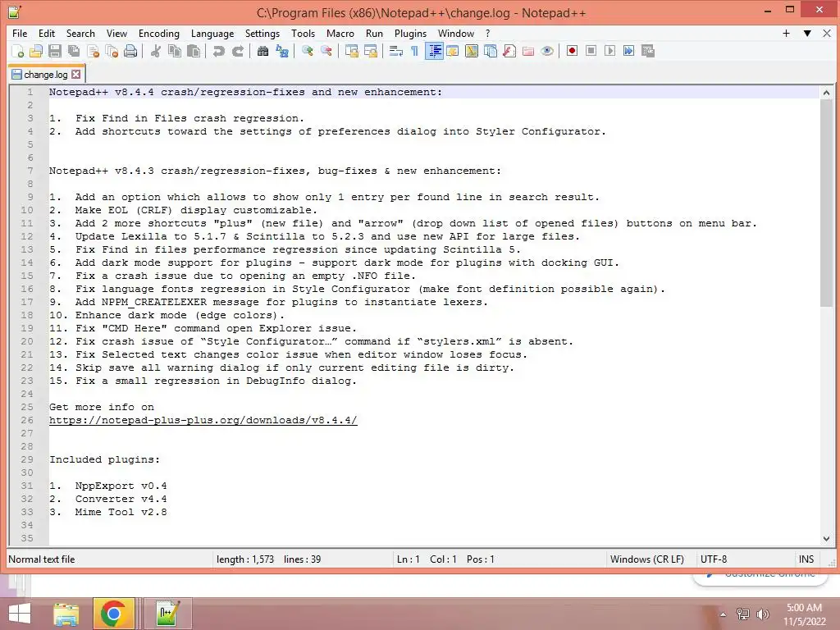Open Replace dialog from the toolbar

pos(282,51)
